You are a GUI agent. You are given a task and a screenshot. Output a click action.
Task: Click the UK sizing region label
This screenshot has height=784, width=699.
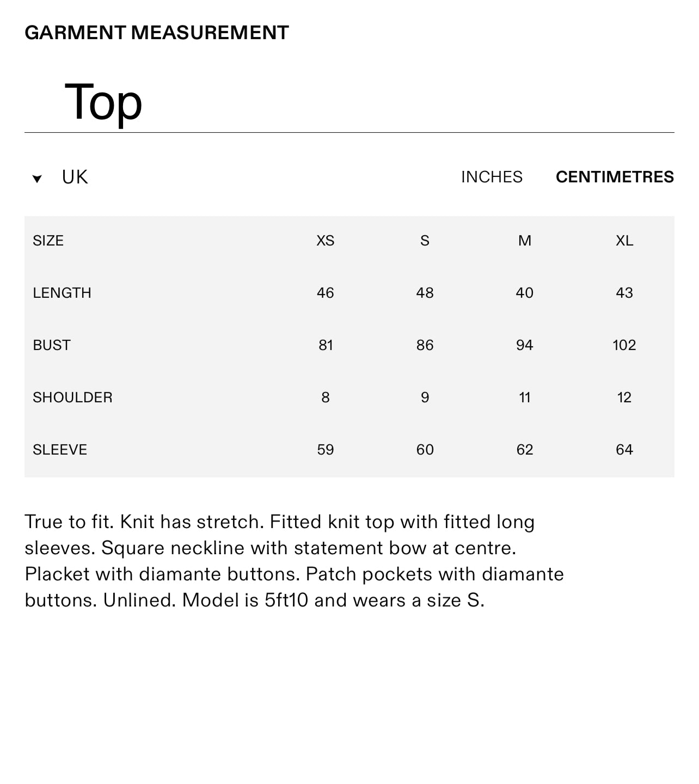(x=75, y=177)
